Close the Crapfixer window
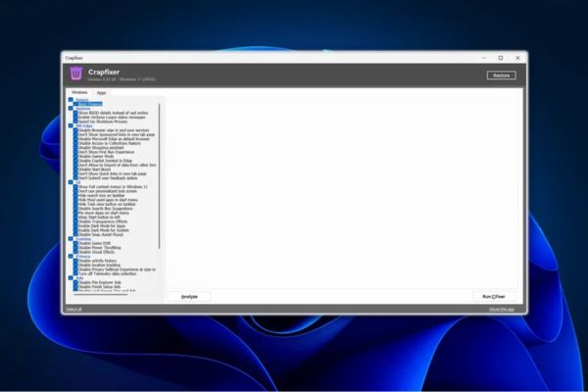 517,58
